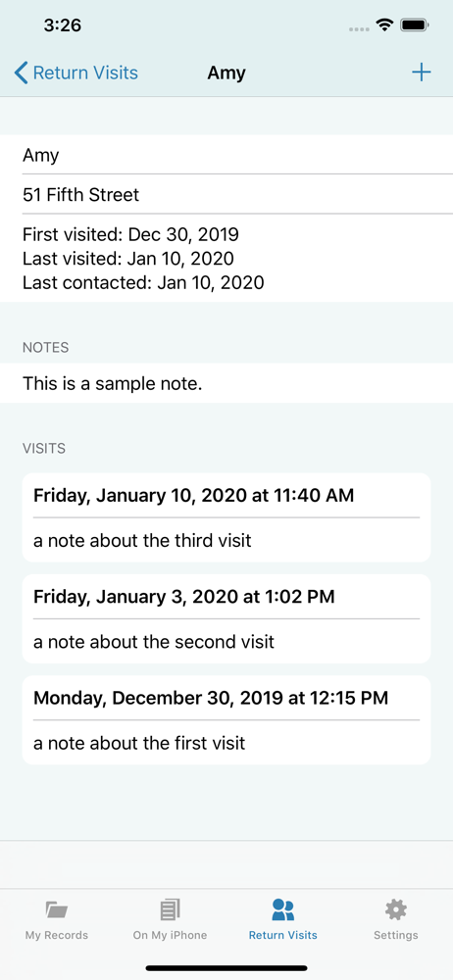The image size is (453, 980).
Task: Select the Return Visits people icon
Action: coord(282,910)
